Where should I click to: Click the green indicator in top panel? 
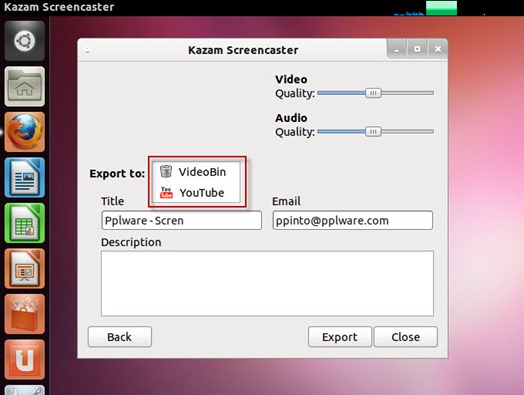point(441,8)
